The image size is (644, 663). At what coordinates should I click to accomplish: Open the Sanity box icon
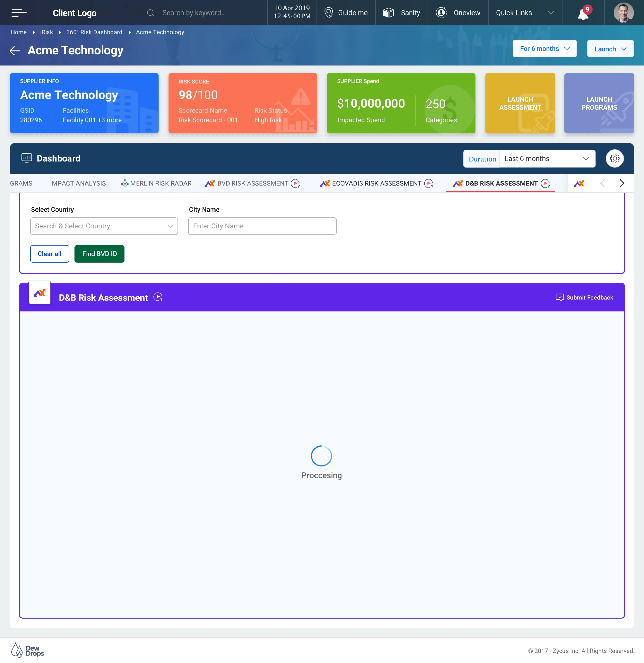pos(389,12)
